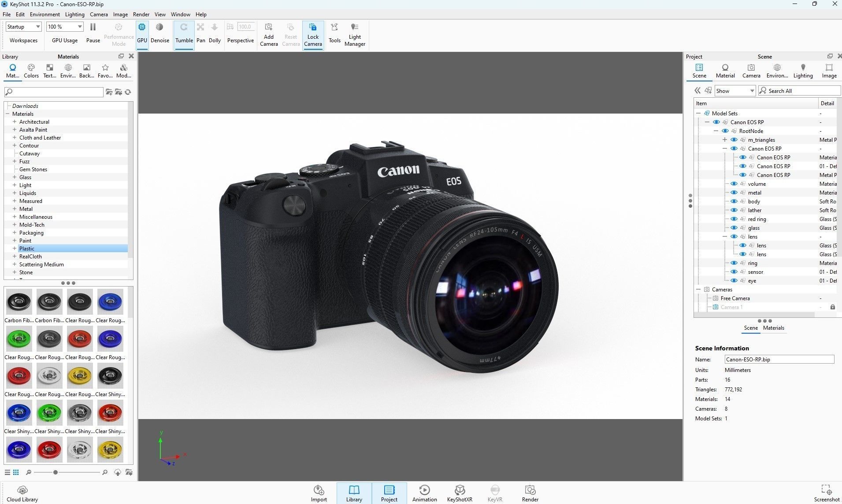Screen dimensions: 842x504
Task: Expand the Architectural materials folder
Action: coord(15,122)
